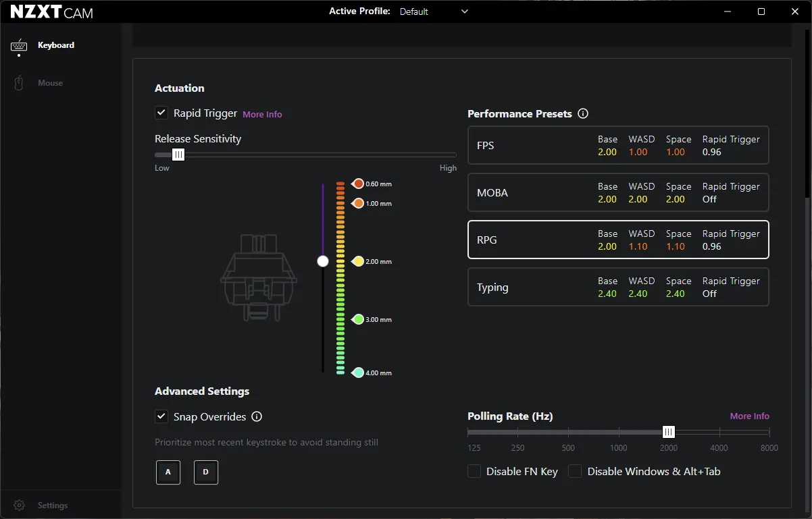Click the Low label of Release Sensitivity
812x519 pixels.
162,168
